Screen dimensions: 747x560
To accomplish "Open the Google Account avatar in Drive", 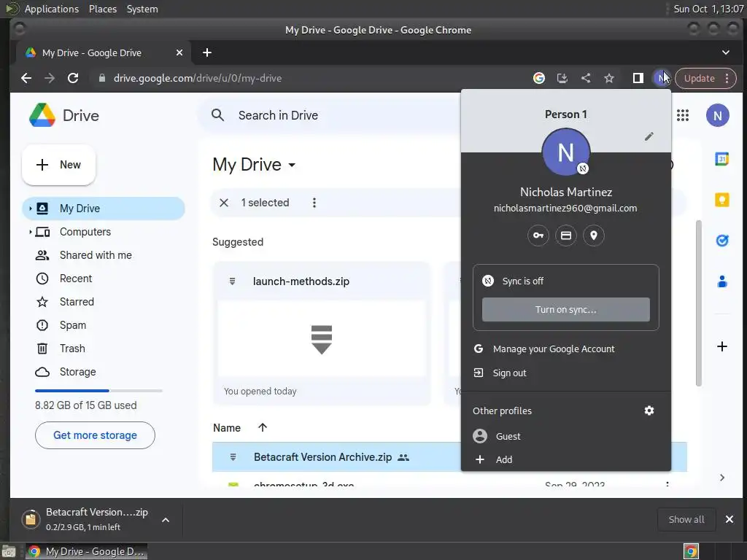I will click(x=718, y=115).
